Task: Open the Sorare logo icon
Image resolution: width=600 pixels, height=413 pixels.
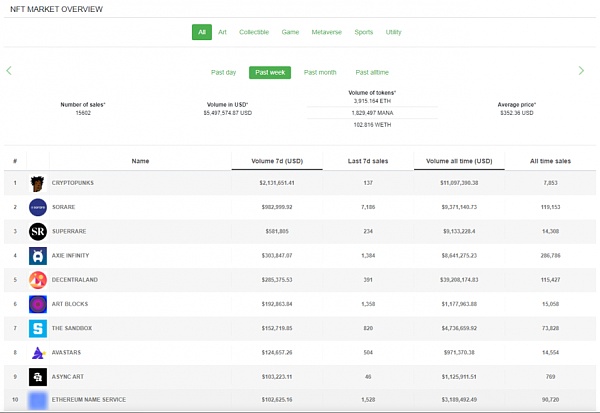Action: point(38,207)
